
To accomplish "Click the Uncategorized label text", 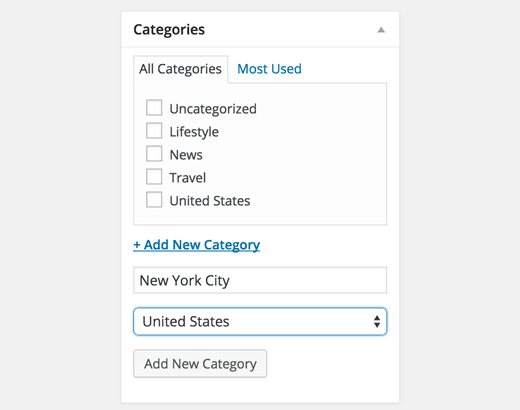I will coord(213,109).
